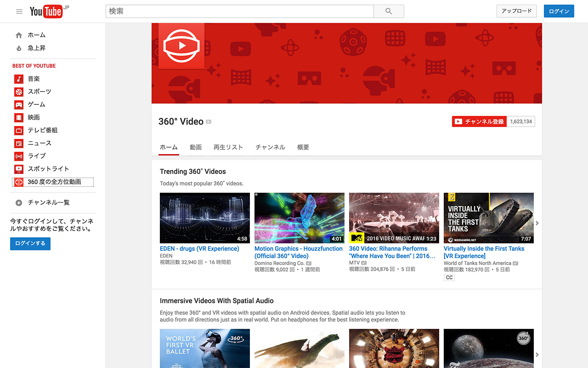Click into the 検索 search field
Viewport: 588px width, 368px height.
pos(239,11)
